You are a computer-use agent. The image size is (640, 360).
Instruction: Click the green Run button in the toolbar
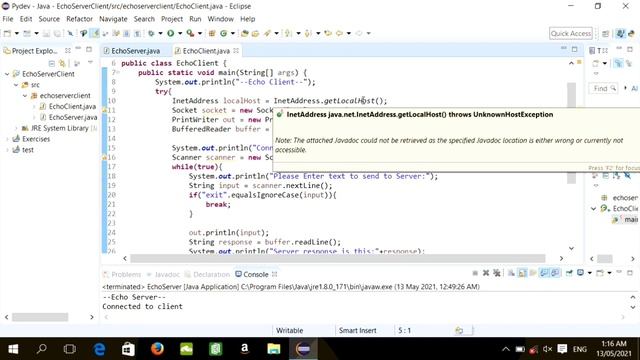click(x=171, y=33)
